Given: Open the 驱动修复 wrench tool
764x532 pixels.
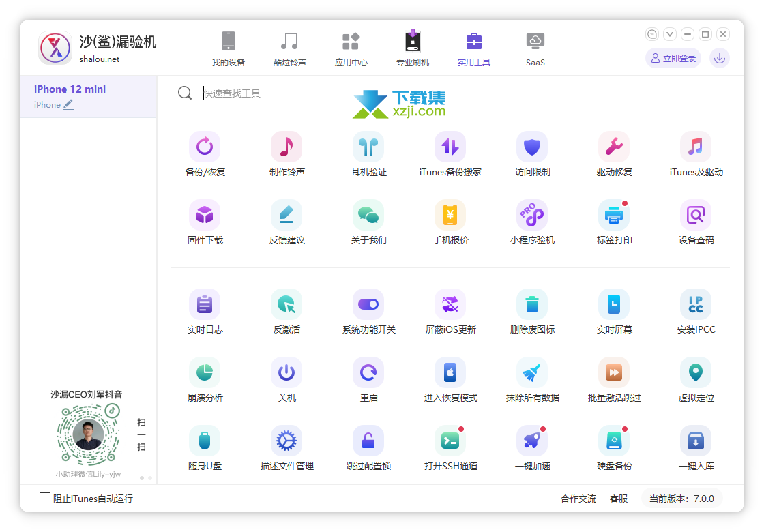Looking at the screenshot, I should (x=614, y=147).
